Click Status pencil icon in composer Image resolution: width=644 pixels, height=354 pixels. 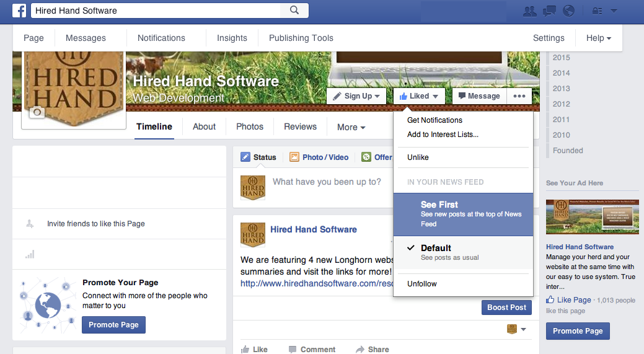[x=245, y=157]
